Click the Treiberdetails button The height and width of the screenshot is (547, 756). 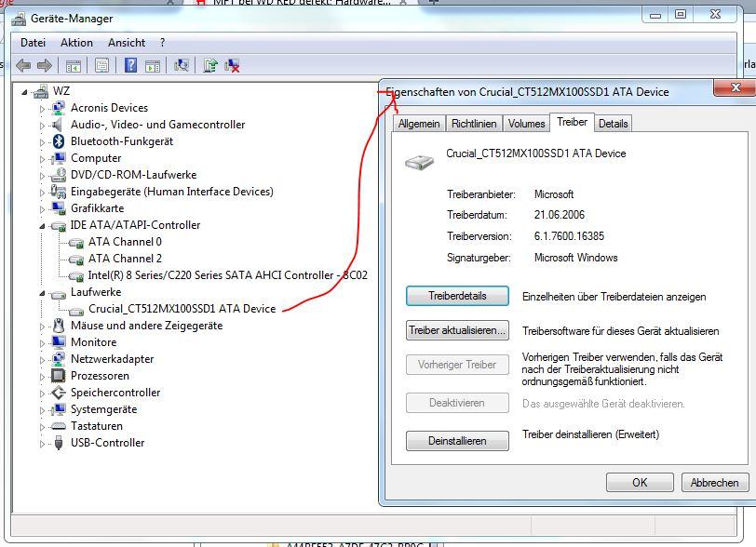(x=457, y=296)
